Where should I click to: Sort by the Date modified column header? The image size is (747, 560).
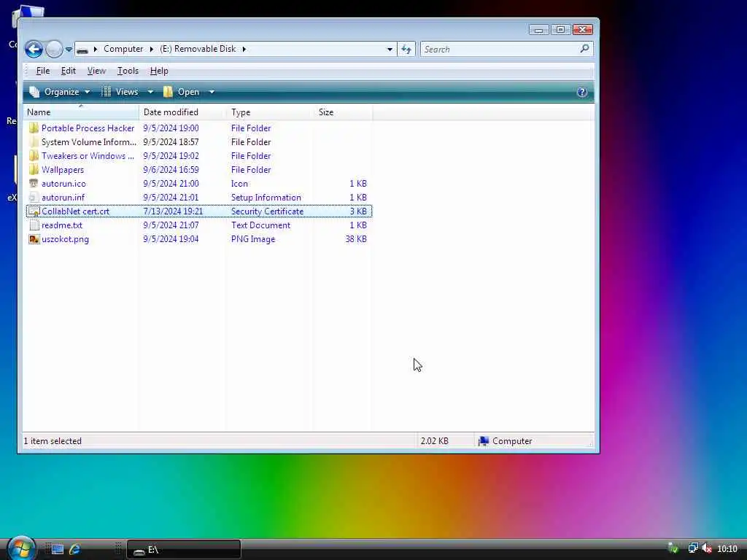pos(182,112)
